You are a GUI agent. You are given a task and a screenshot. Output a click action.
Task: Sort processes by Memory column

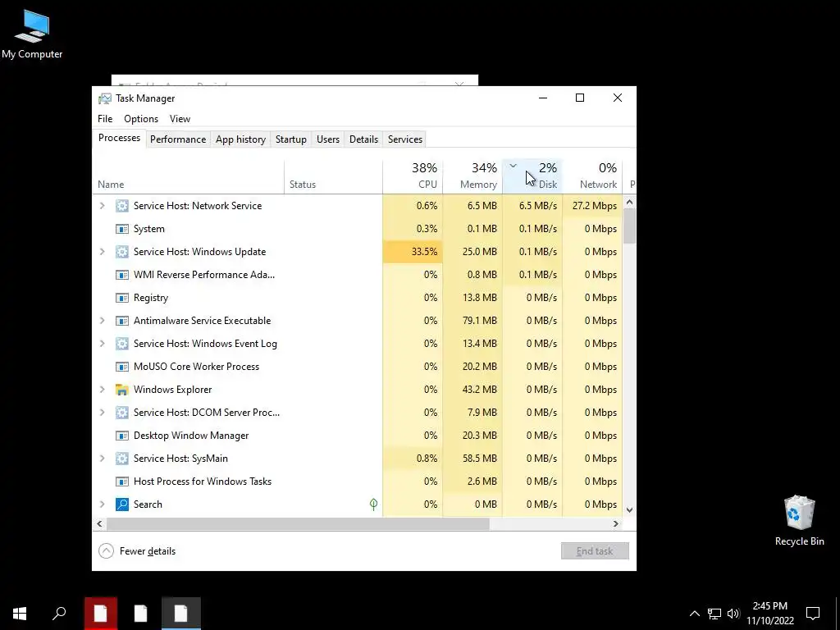point(472,176)
